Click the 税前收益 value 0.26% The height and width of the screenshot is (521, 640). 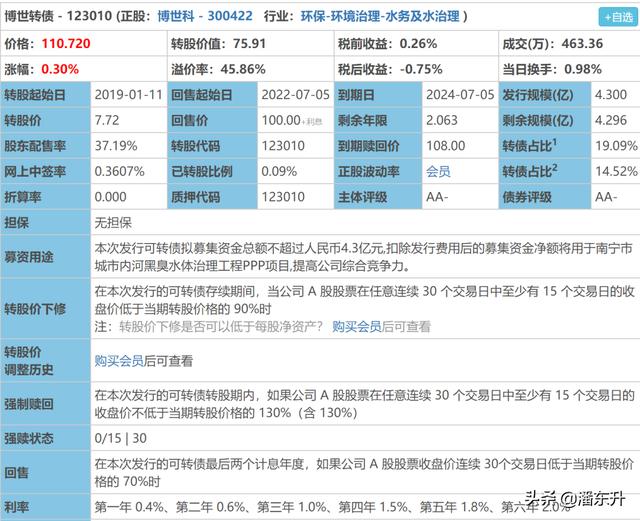(418, 44)
